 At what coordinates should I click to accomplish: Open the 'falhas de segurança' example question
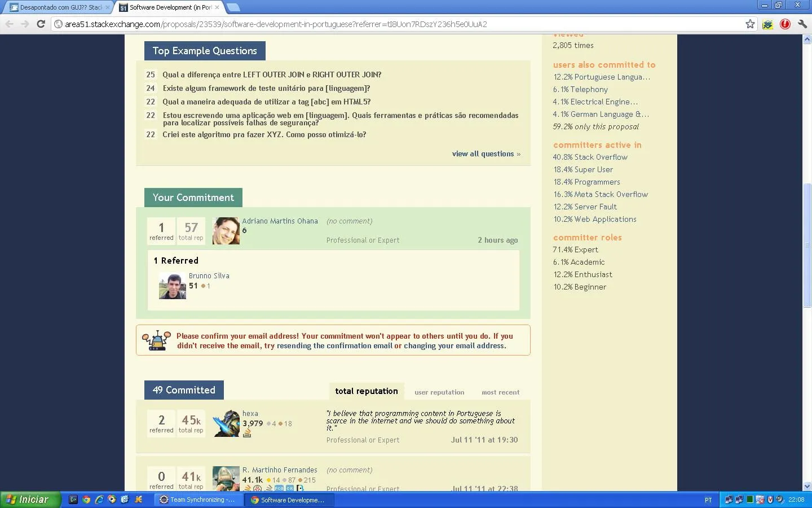(x=341, y=119)
